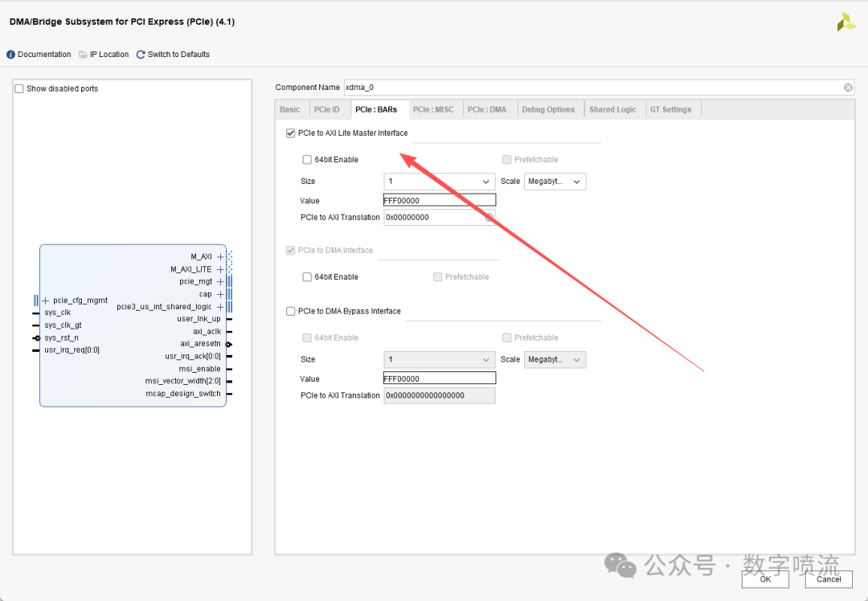
Task: Open DMA Bypass Size dropdown
Action: click(x=440, y=360)
